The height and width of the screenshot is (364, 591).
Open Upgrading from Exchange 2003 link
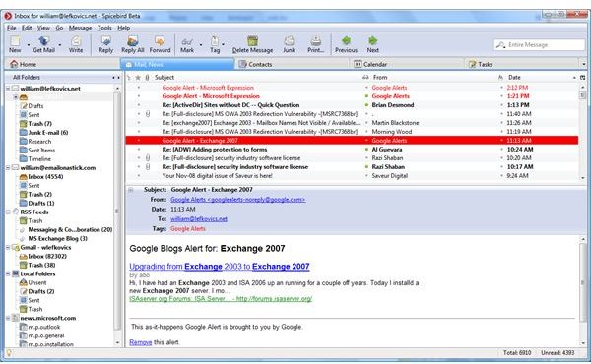220,267
